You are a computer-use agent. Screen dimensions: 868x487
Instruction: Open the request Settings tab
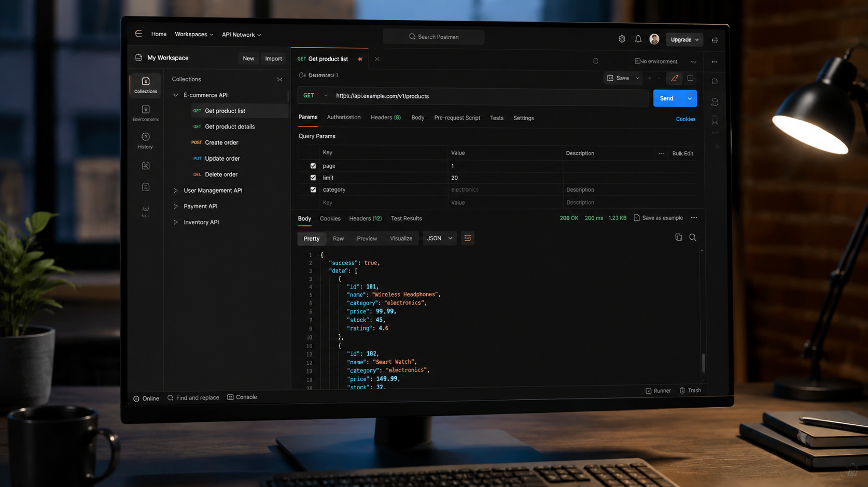coord(524,118)
